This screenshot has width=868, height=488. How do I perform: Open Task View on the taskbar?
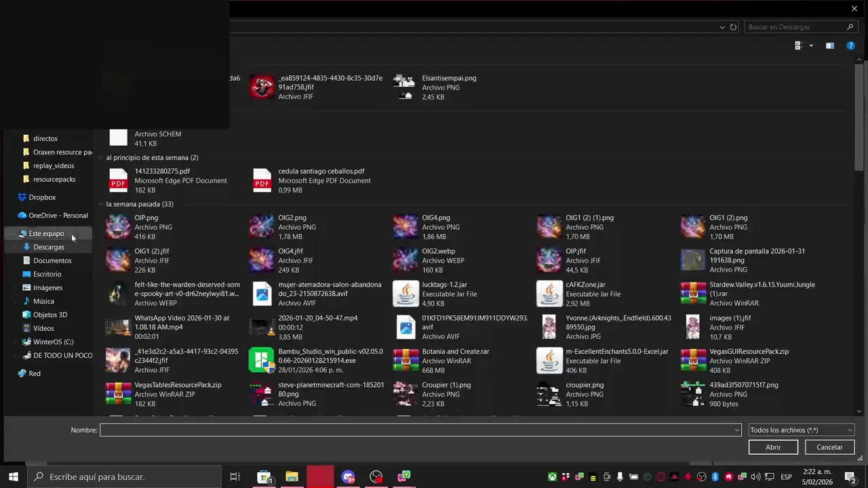tap(235, 476)
